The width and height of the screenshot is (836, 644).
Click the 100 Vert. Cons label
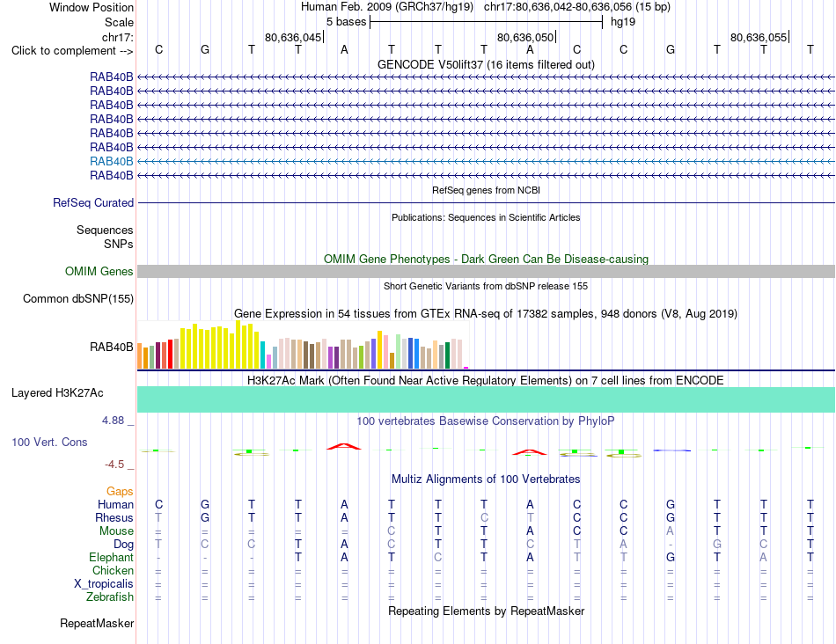coord(49,442)
